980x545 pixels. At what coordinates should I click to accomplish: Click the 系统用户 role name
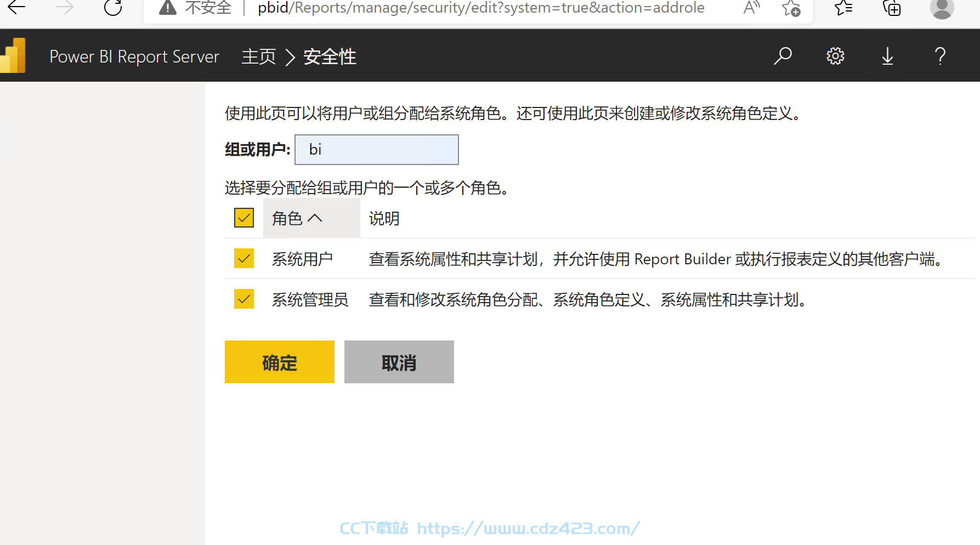click(302, 259)
